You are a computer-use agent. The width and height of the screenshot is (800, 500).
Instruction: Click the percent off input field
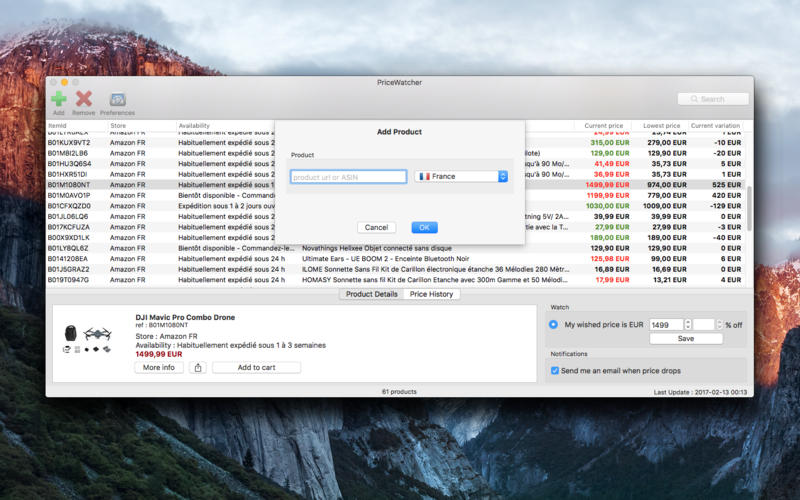pyautogui.click(x=704, y=324)
